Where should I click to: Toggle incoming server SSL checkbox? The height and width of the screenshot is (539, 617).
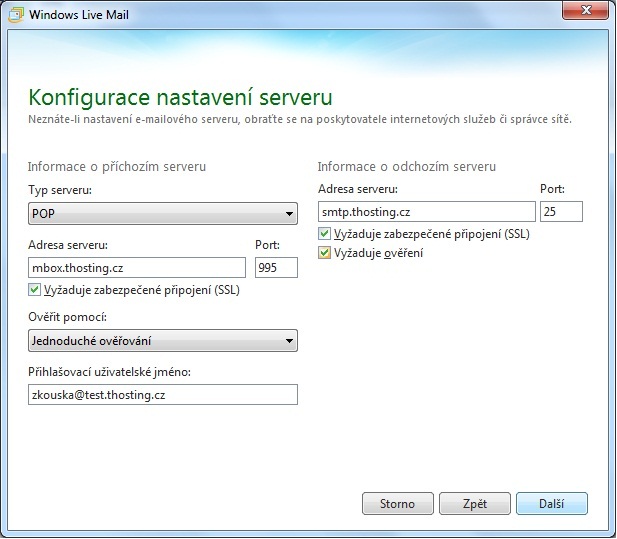point(35,291)
